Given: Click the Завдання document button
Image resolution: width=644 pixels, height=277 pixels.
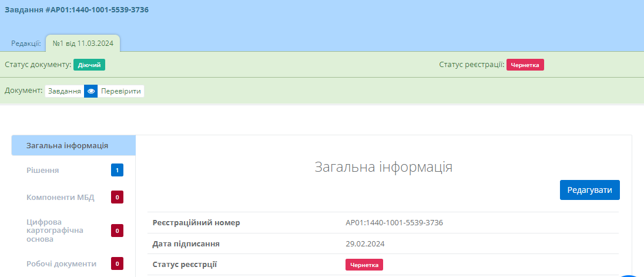Looking at the screenshot, I should click(x=64, y=91).
